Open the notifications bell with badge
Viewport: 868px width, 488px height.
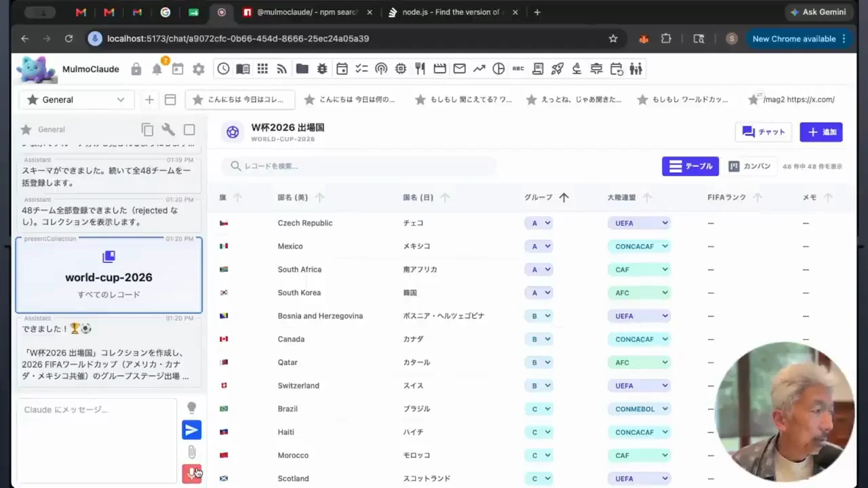click(x=157, y=68)
